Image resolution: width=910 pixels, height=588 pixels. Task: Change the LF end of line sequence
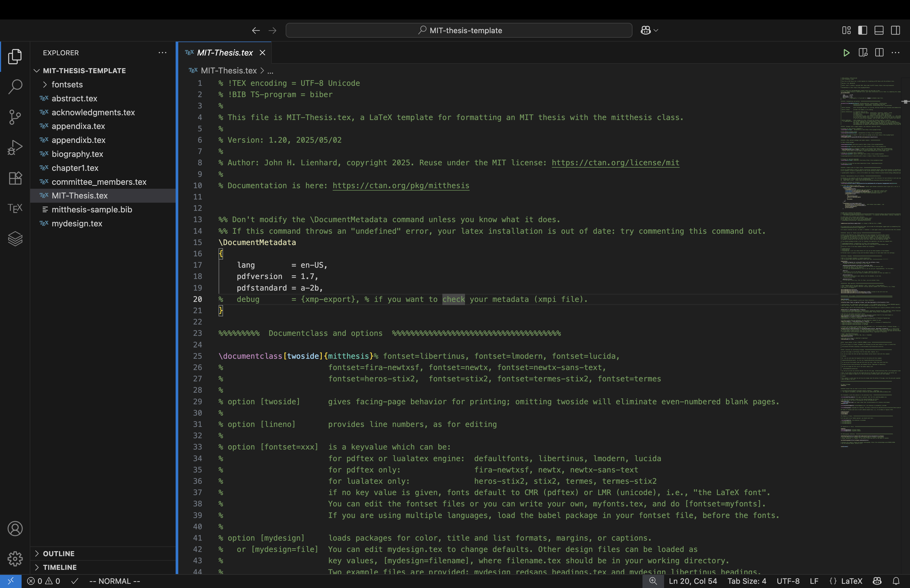point(814,581)
